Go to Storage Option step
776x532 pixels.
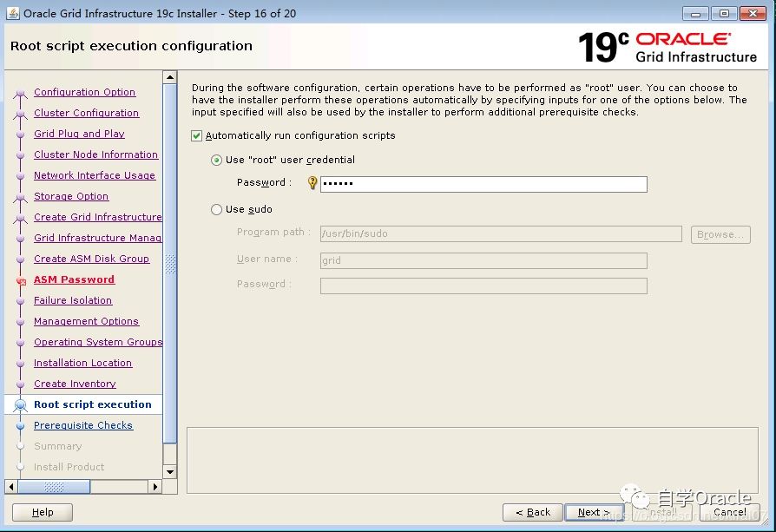tap(71, 196)
